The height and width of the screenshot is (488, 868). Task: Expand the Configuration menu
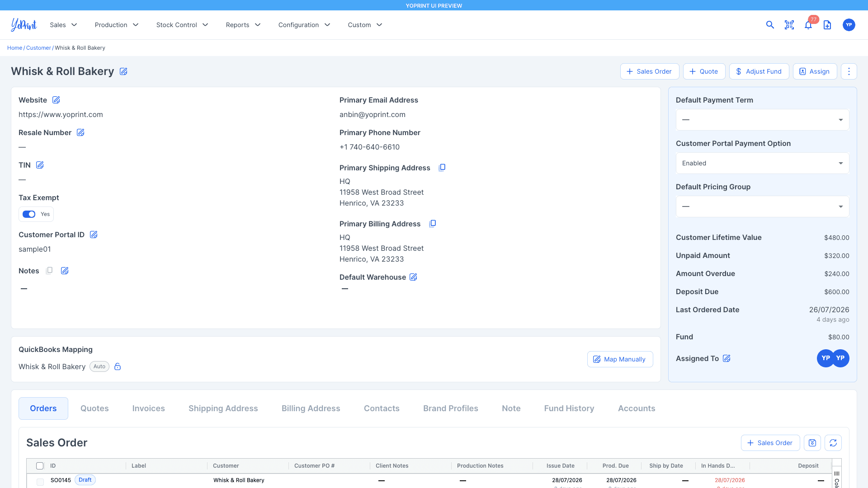click(304, 25)
